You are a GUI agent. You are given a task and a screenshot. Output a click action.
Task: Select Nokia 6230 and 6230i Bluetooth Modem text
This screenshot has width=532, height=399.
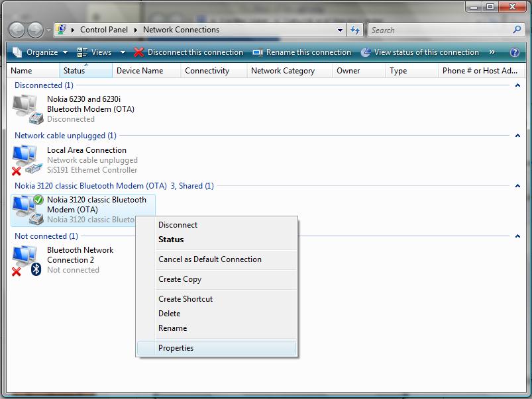[91, 104]
